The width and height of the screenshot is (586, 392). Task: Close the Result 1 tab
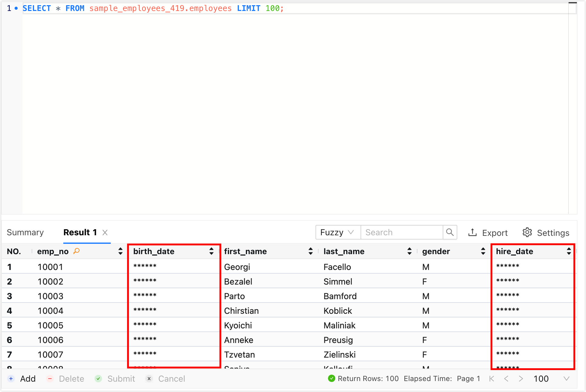105,233
